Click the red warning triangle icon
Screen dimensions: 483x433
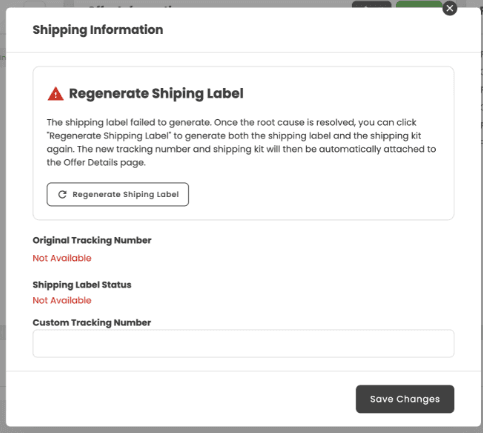[56, 94]
